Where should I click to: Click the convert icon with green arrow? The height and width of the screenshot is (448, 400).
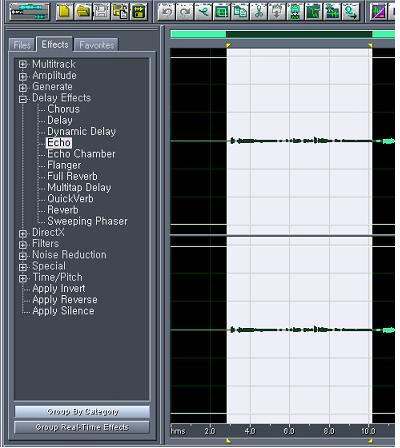[351, 12]
